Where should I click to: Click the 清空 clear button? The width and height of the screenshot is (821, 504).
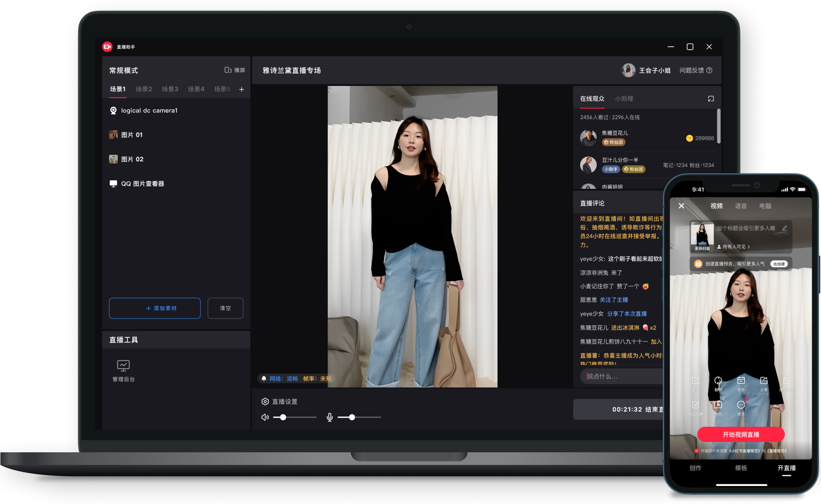click(x=225, y=308)
